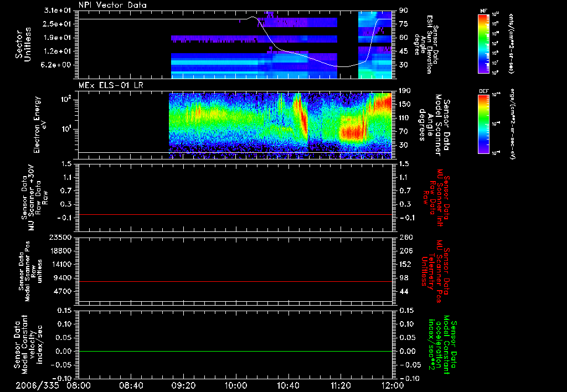Click the 09:20 time tick label
Image resolution: width=567 pixels, height=392 pixels.
[183, 385]
